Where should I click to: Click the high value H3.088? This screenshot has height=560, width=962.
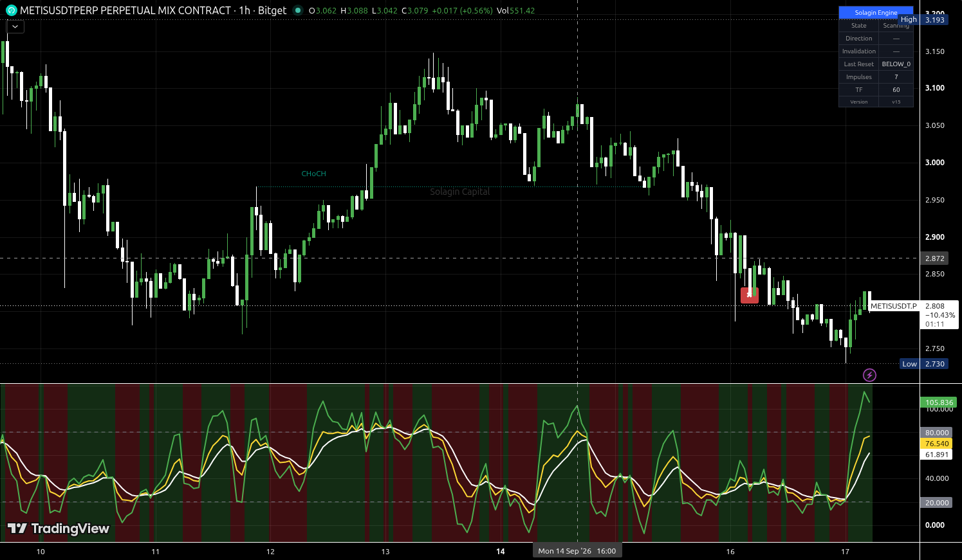point(354,10)
